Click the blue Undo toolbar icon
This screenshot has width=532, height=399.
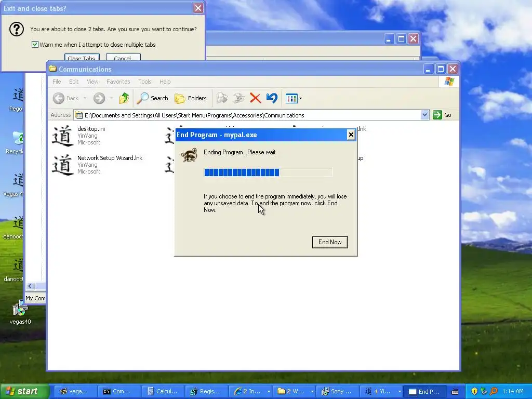(272, 98)
